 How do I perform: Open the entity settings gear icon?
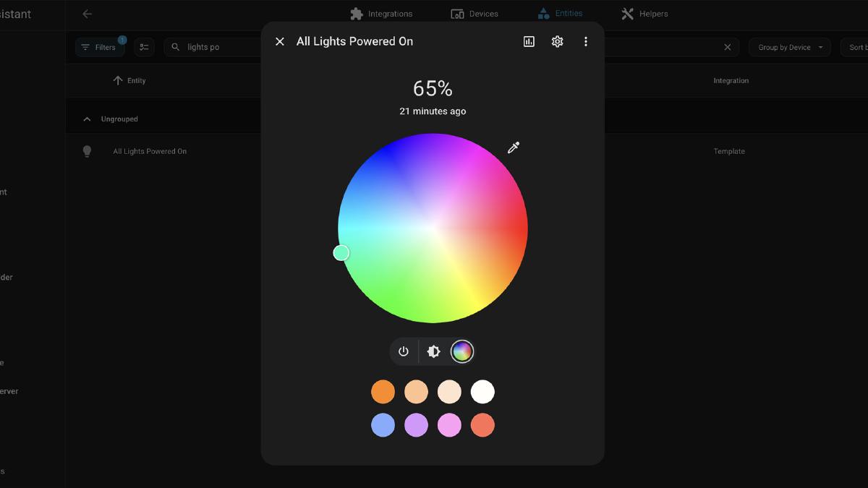pyautogui.click(x=557, y=41)
